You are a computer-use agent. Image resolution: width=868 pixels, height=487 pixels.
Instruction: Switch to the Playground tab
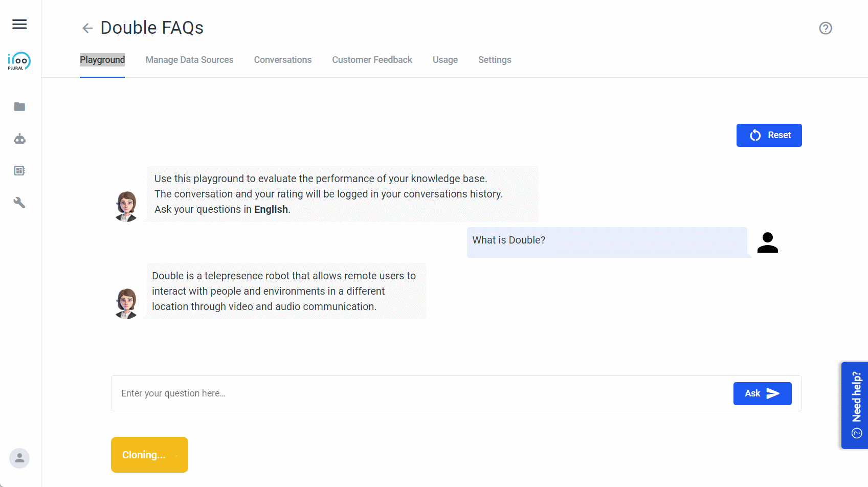pyautogui.click(x=102, y=60)
